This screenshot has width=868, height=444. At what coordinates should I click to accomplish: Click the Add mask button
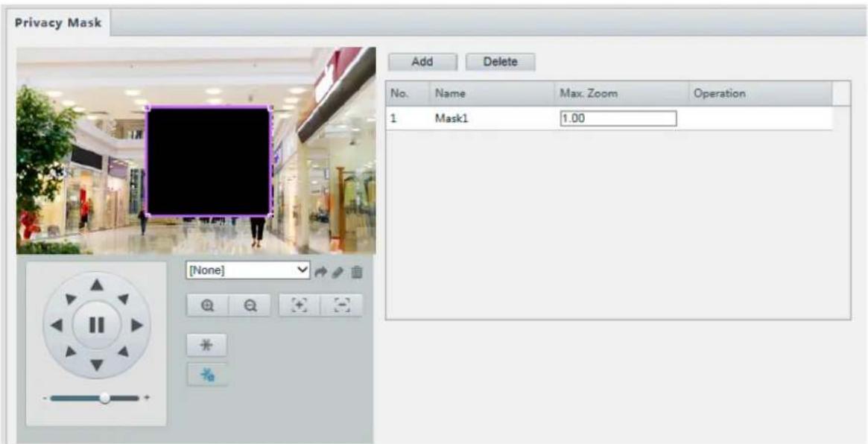click(422, 62)
